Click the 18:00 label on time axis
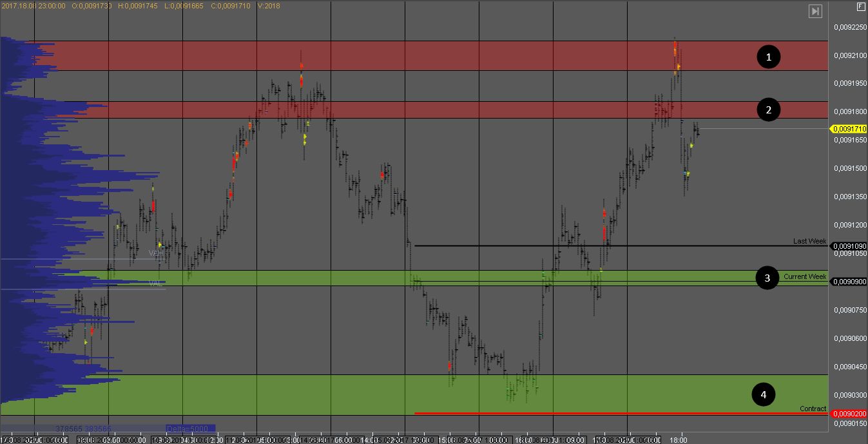This screenshot has width=868, height=444. coord(678,439)
